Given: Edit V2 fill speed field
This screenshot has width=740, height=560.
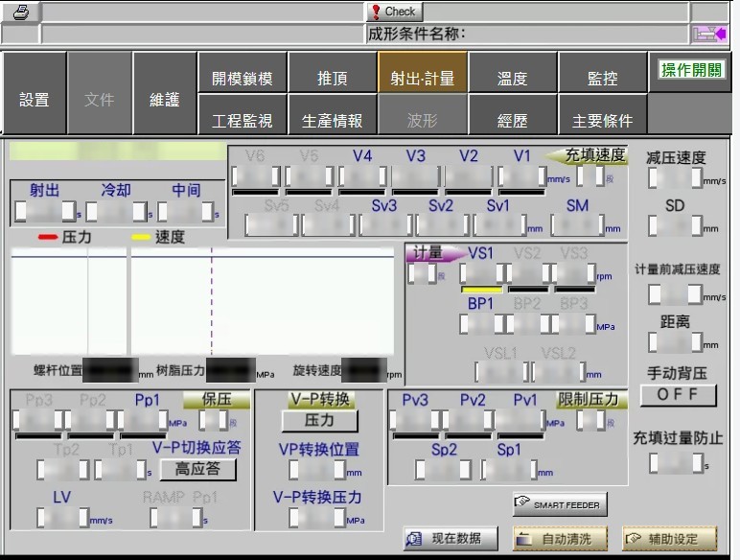Looking at the screenshot, I should coord(469,176).
